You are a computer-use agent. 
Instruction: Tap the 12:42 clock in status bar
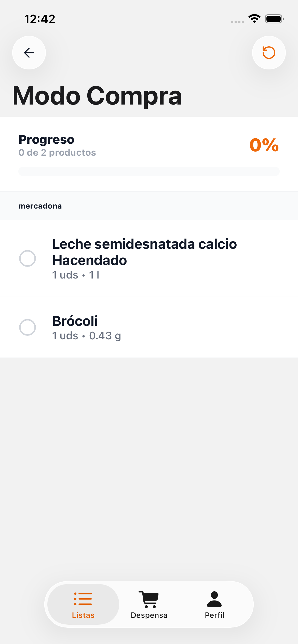pyautogui.click(x=40, y=19)
